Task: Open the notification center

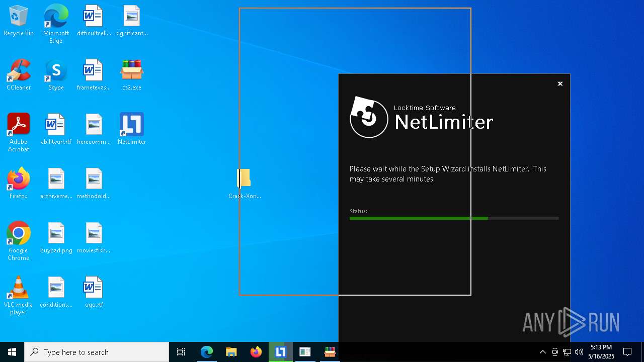Action: tap(627, 352)
